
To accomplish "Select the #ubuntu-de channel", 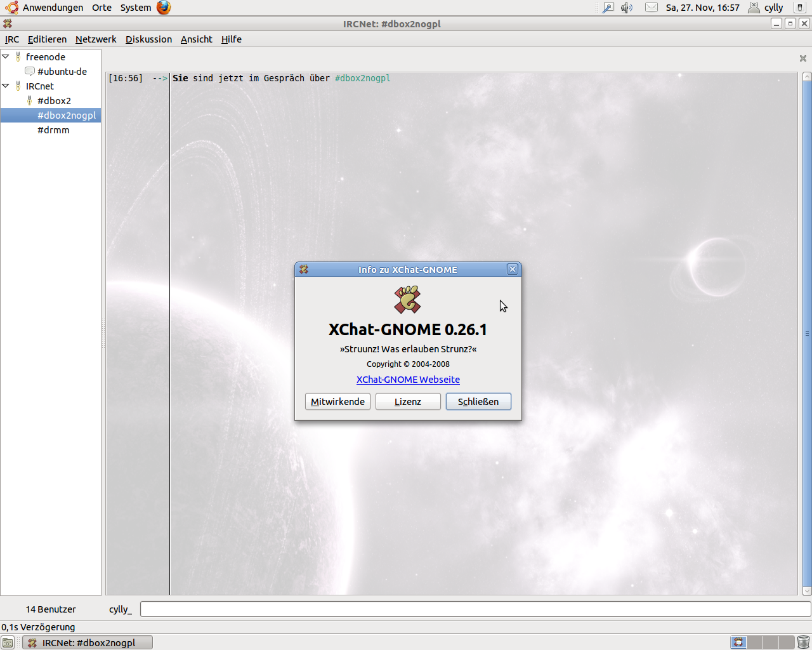I will point(62,71).
